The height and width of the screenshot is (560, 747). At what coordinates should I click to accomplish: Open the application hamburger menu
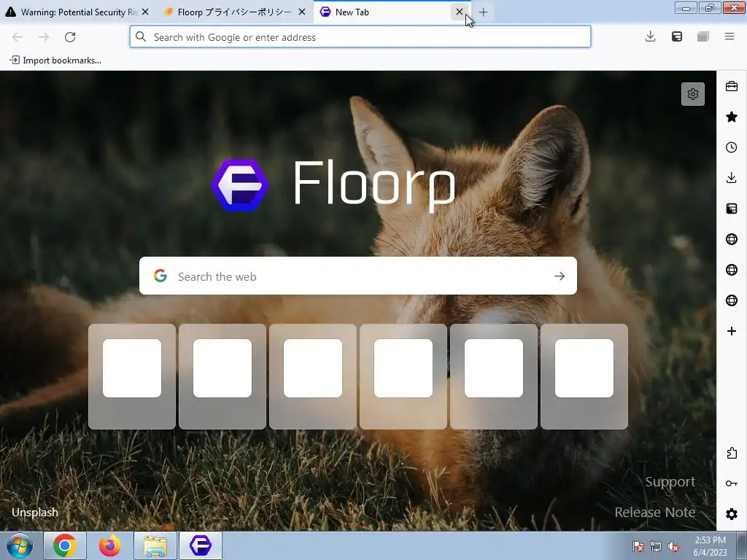point(729,36)
